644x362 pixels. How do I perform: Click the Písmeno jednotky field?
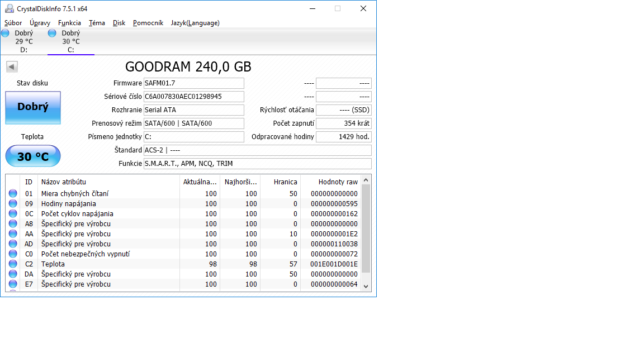pos(194,137)
